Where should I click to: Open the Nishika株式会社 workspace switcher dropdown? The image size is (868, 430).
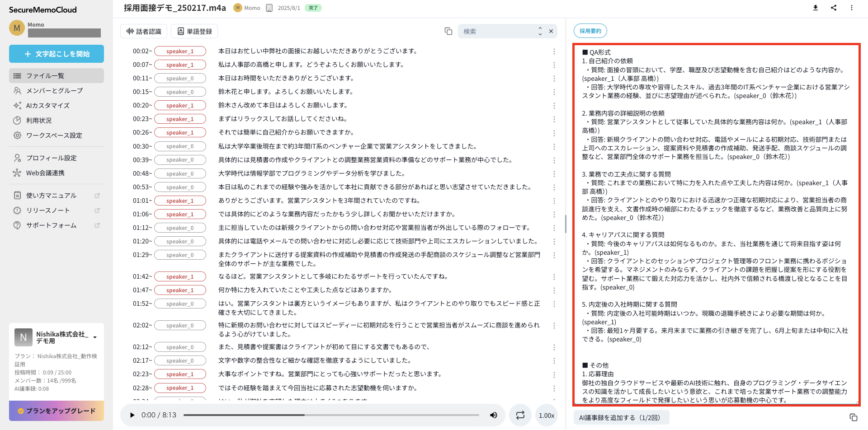94,337
